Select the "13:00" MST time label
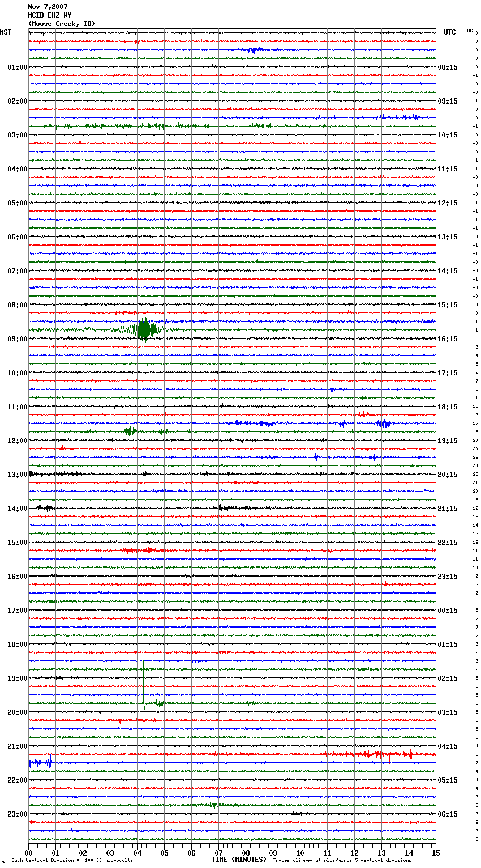Image resolution: width=481 pixels, height=868 pixels. tap(18, 475)
